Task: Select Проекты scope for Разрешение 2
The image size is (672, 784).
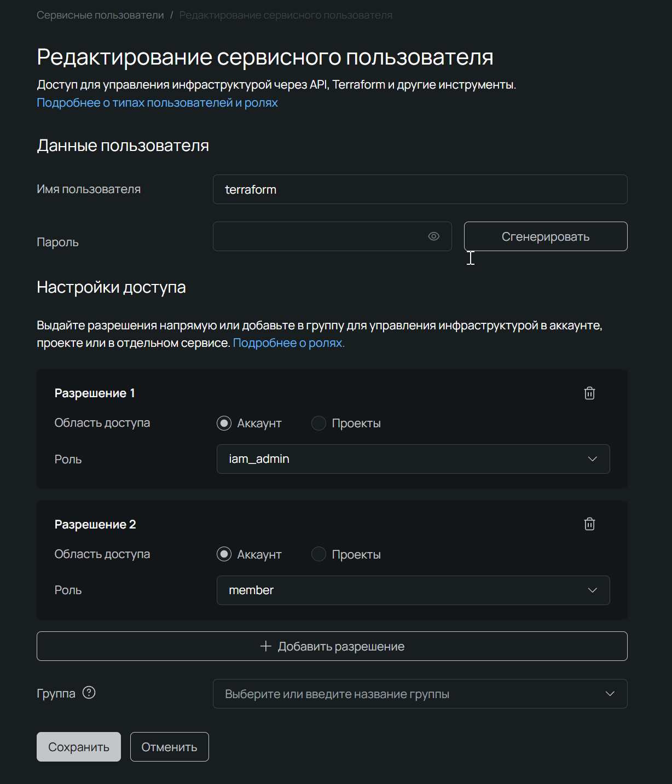Action: 318,554
